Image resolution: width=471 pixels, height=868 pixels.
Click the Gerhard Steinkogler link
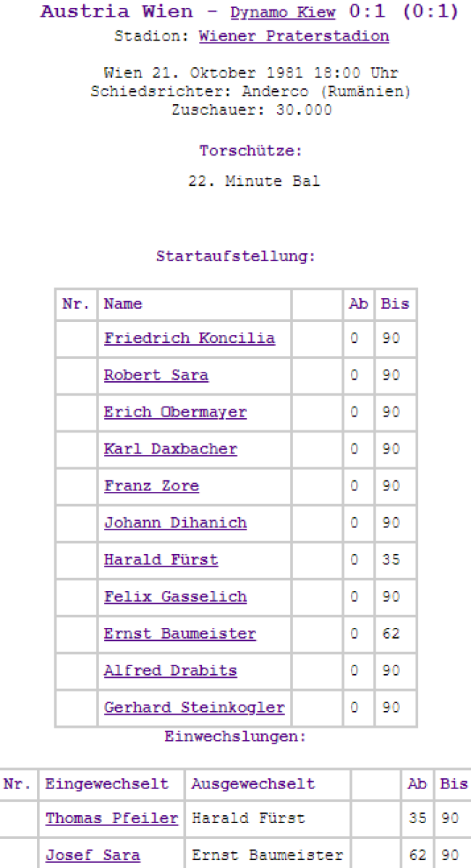click(x=194, y=707)
